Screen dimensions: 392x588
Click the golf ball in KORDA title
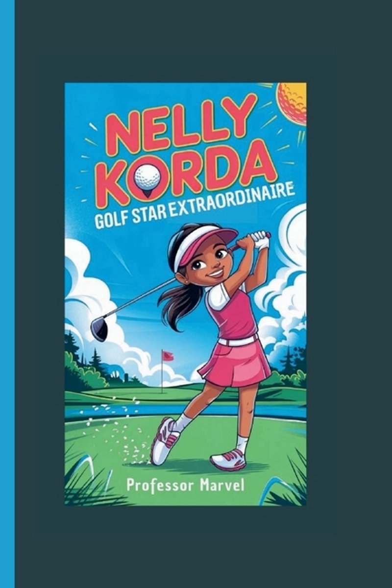147,177
